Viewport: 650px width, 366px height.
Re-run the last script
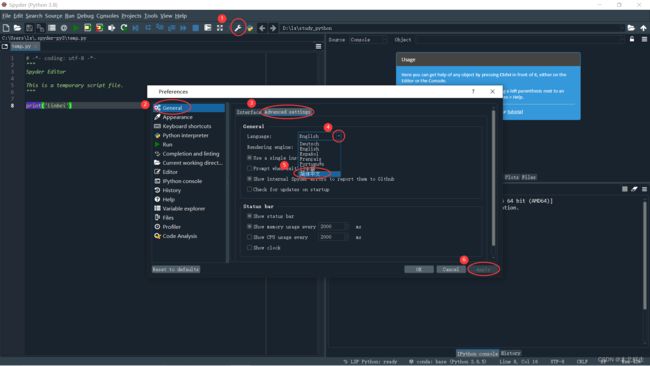(124, 28)
